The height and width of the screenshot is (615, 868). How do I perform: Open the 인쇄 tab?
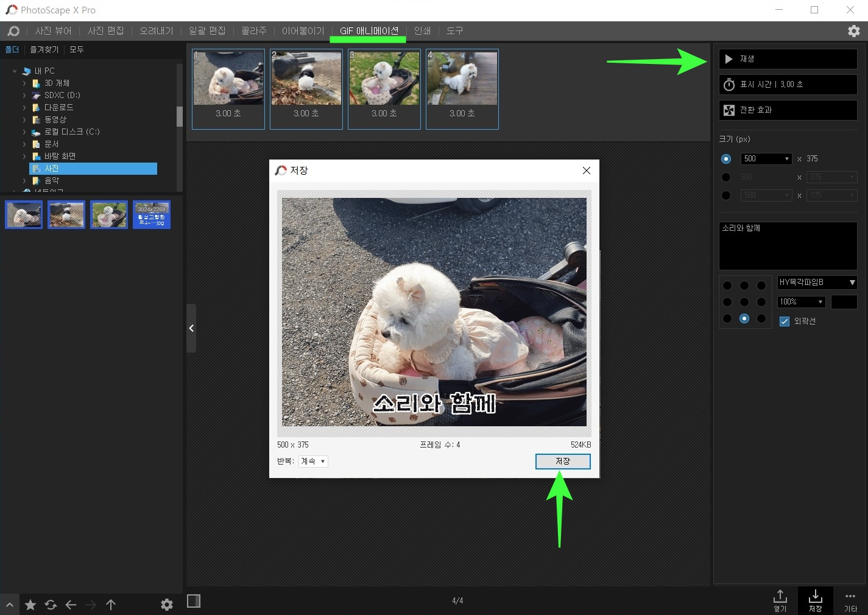click(422, 31)
